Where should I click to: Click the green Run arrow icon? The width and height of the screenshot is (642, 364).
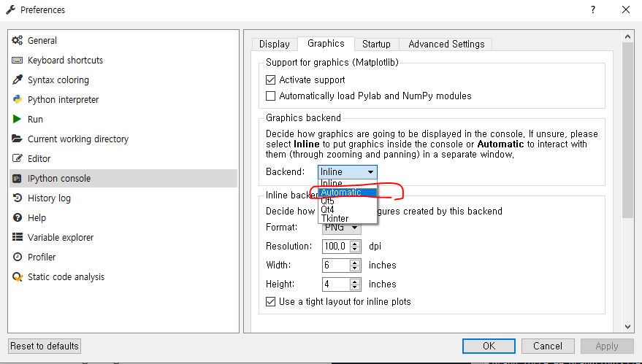(x=18, y=120)
